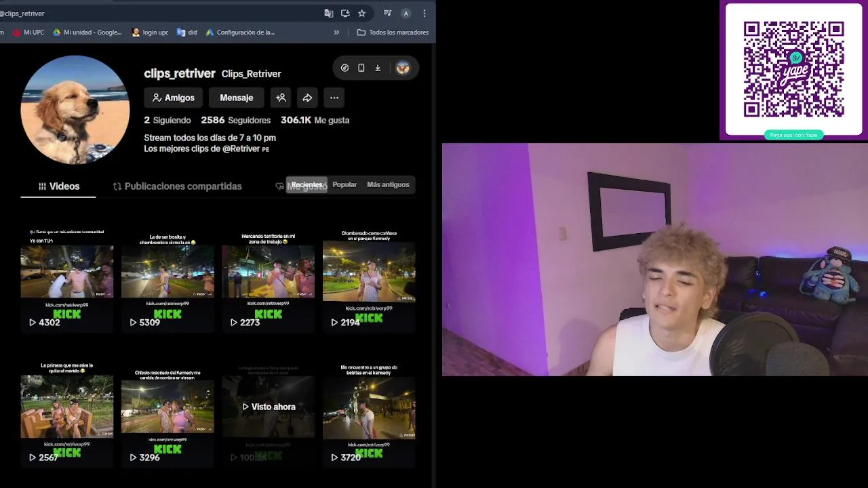
Task: Click the '306.1K Me gusta' count
Action: pos(315,120)
